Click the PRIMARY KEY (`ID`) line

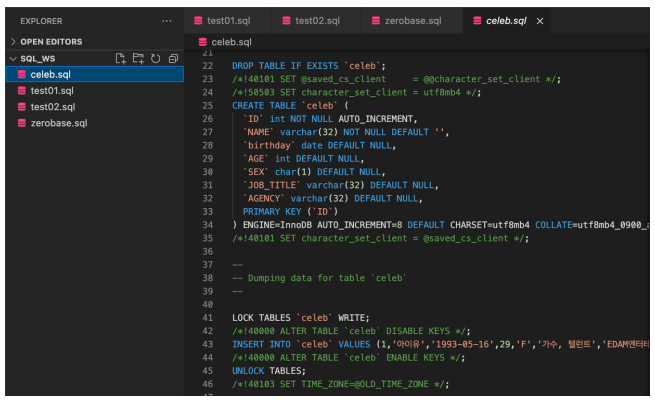[x=290, y=212]
